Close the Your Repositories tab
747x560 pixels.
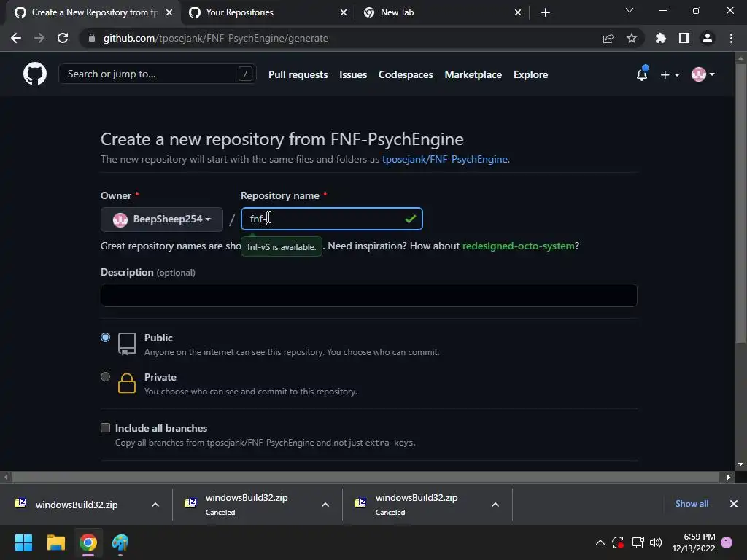(343, 12)
